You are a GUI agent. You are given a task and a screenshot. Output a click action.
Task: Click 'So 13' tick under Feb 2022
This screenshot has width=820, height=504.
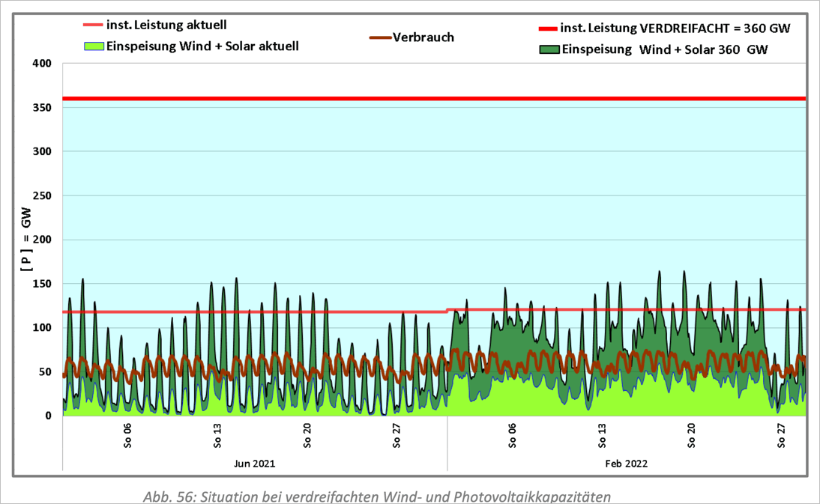pos(602,436)
